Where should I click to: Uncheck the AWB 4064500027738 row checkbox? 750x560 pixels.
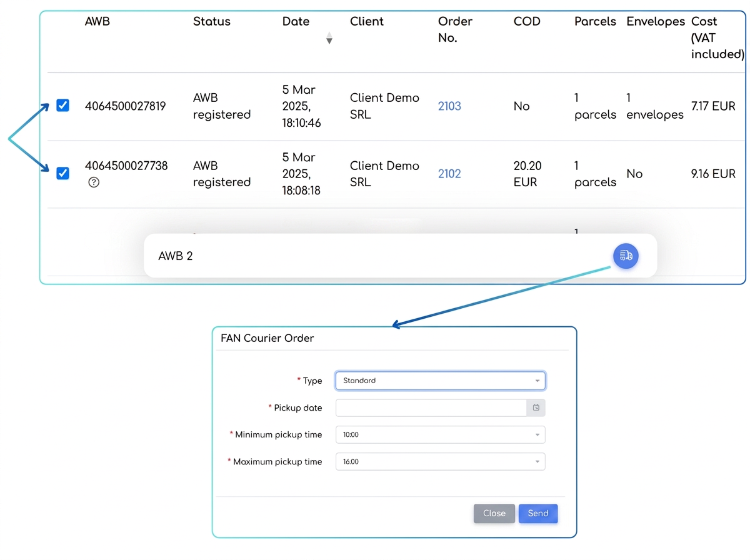pos(62,173)
